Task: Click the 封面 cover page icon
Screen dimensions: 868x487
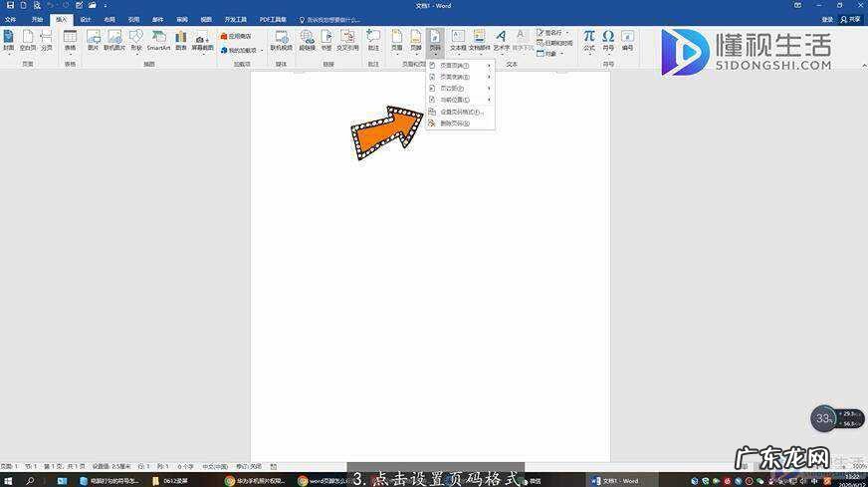Action: coord(8,40)
